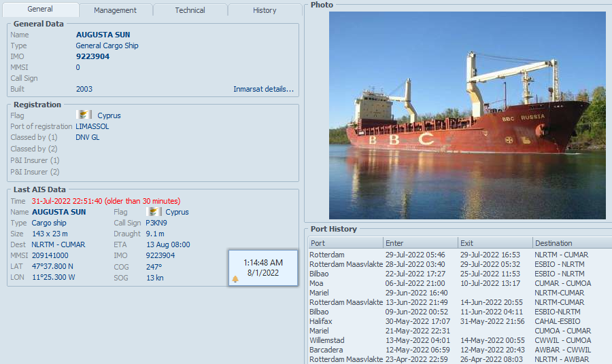Screen dimensions: 612x364
Task: Open the BBC Russia ship photo
Action: 467,115
